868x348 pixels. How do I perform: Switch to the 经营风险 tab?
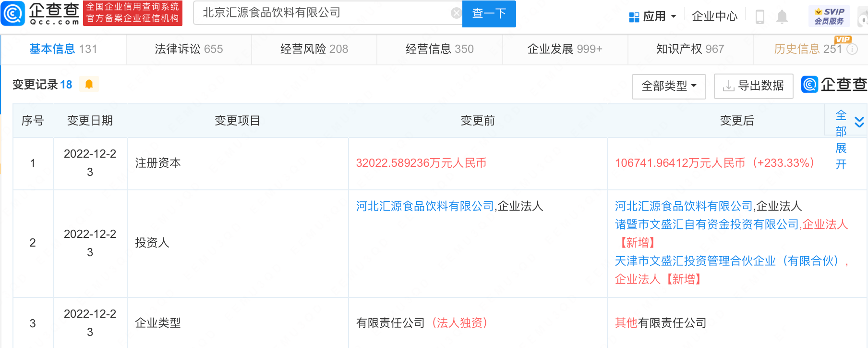[314, 49]
